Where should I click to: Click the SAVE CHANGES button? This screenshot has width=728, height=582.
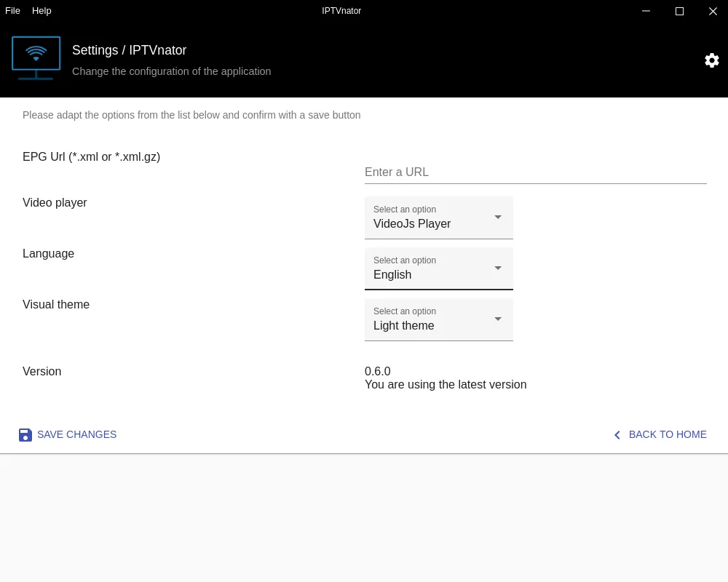pos(76,434)
